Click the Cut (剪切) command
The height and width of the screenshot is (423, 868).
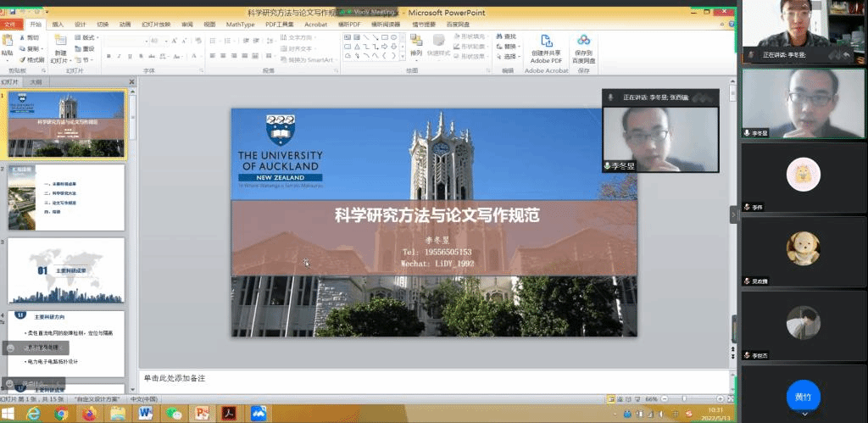(30, 37)
